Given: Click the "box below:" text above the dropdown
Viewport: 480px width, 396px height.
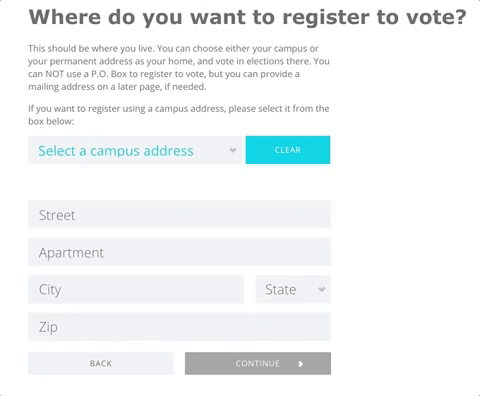Looking at the screenshot, I should 51,121.
